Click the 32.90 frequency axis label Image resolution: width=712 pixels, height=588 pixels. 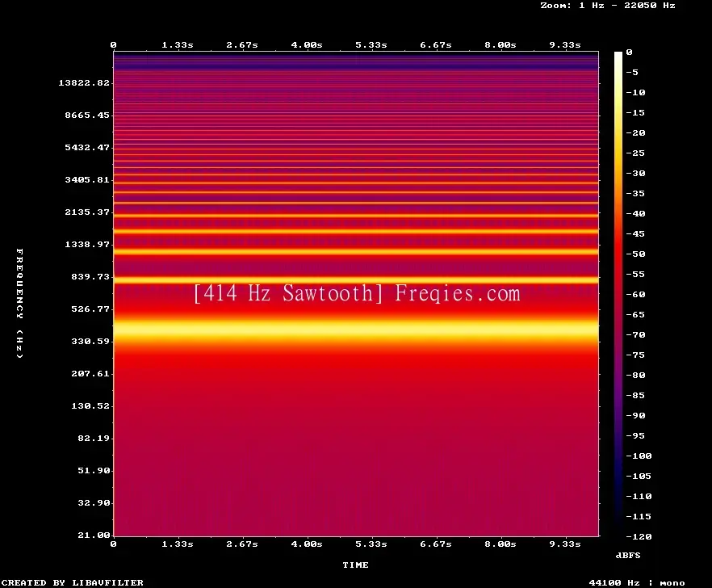click(x=94, y=502)
